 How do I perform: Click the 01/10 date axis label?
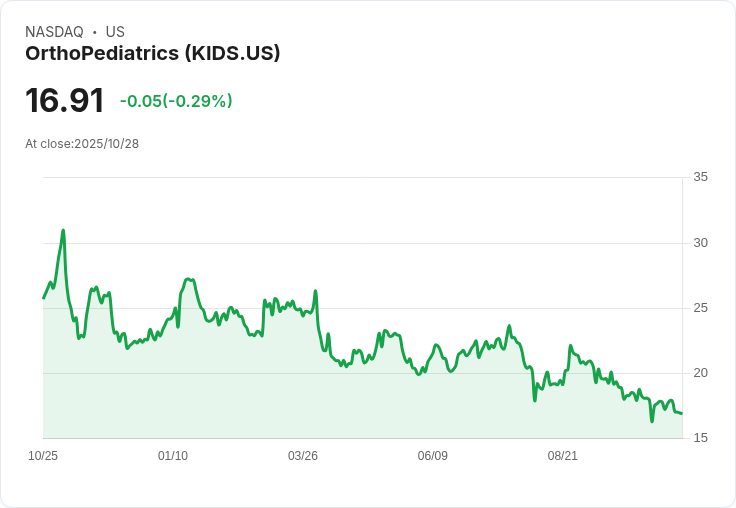click(x=173, y=456)
